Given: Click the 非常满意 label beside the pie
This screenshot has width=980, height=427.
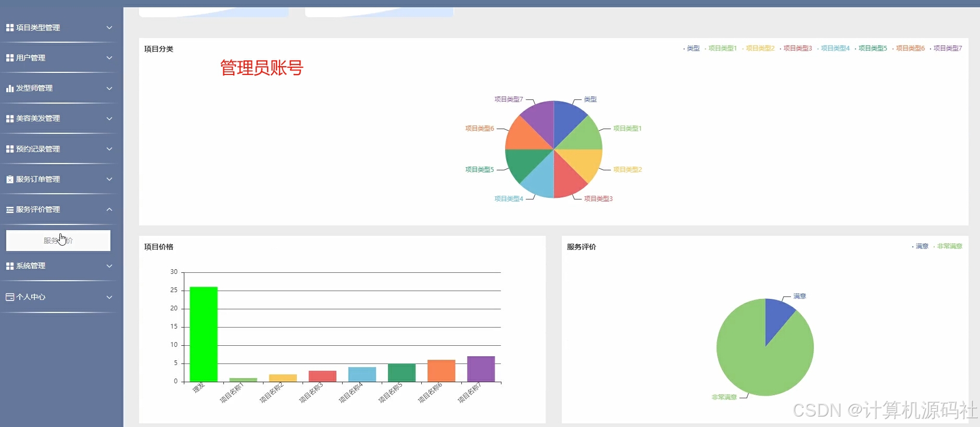Looking at the screenshot, I should tap(724, 397).
